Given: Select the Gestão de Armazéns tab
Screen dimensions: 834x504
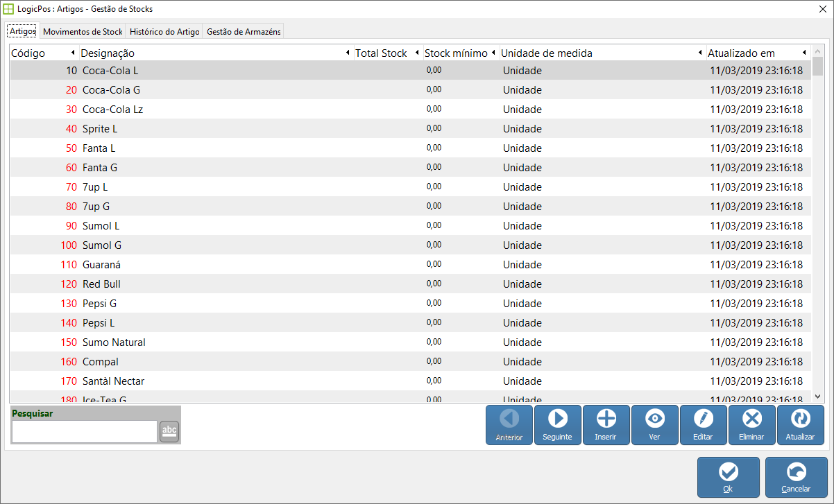Looking at the screenshot, I should 243,32.
